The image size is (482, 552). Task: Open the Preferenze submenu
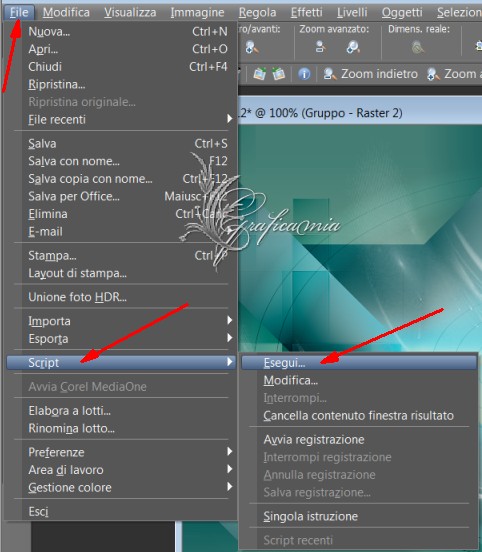click(x=121, y=452)
